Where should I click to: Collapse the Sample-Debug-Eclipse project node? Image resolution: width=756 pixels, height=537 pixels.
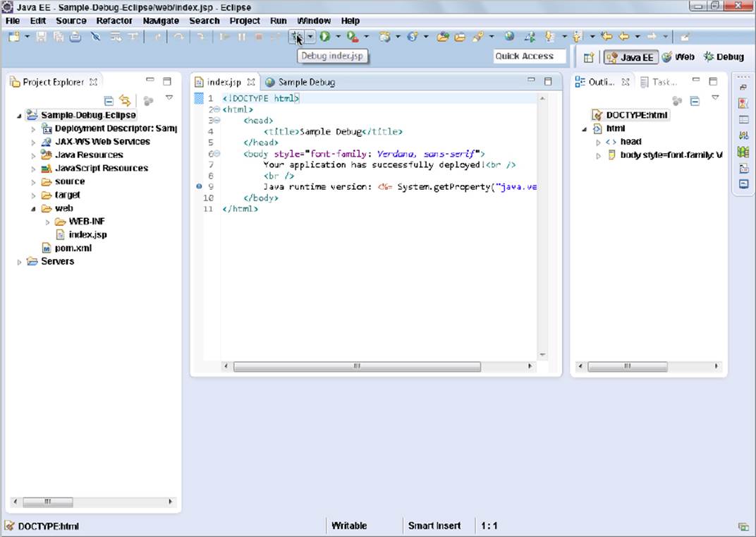click(19, 116)
